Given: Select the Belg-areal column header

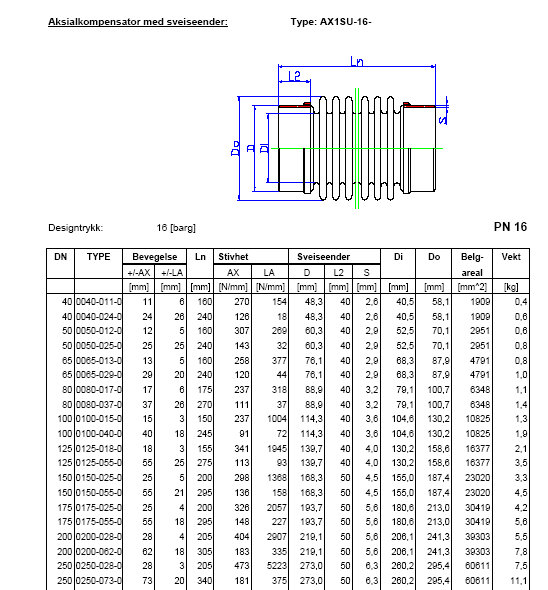Looking at the screenshot, I should (472, 264).
